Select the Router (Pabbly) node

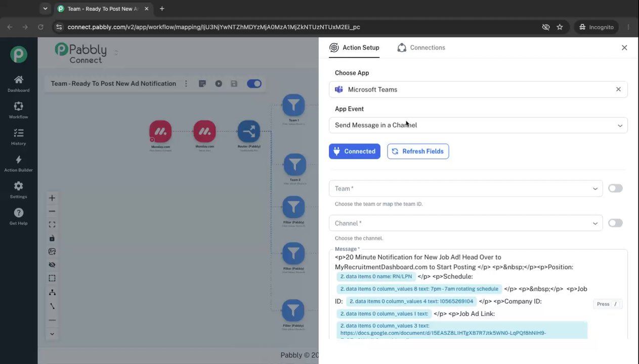coord(249,132)
